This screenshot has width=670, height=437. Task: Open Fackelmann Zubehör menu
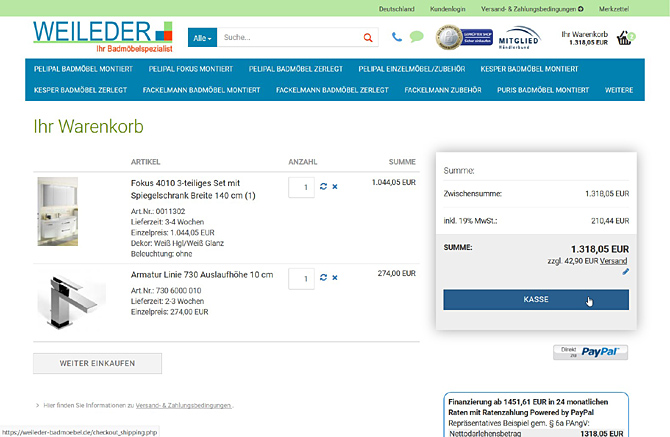[443, 90]
